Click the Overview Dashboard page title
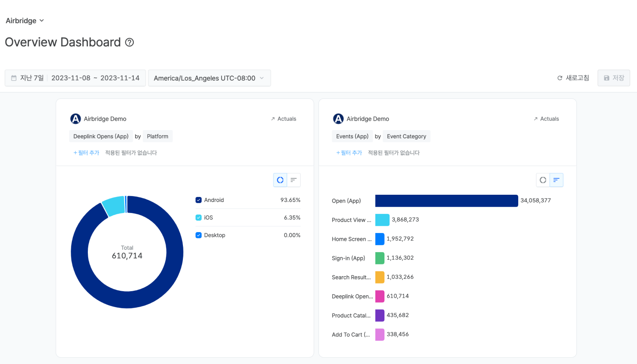The height and width of the screenshot is (364, 637). click(x=63, y=42)
